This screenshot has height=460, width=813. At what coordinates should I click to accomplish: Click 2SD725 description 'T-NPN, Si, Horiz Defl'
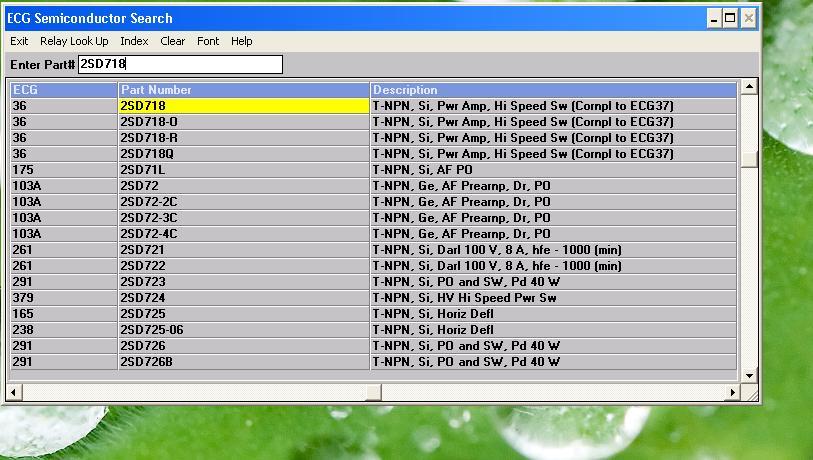(x=553, y=314)
